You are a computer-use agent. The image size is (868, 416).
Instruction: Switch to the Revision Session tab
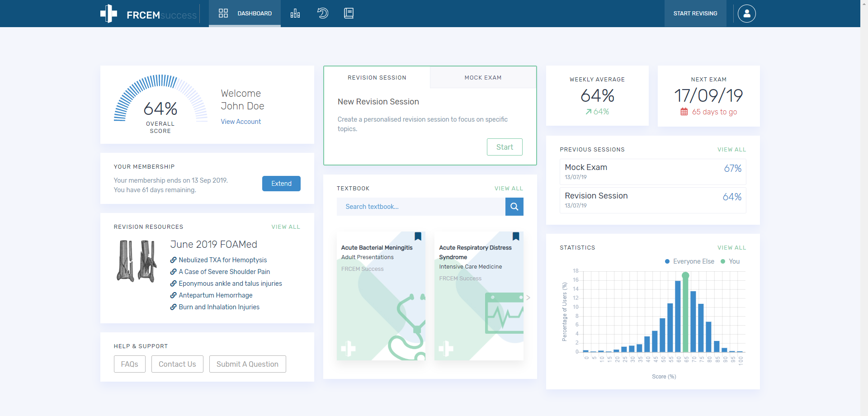pyautogui.click(x=377, y=78)
